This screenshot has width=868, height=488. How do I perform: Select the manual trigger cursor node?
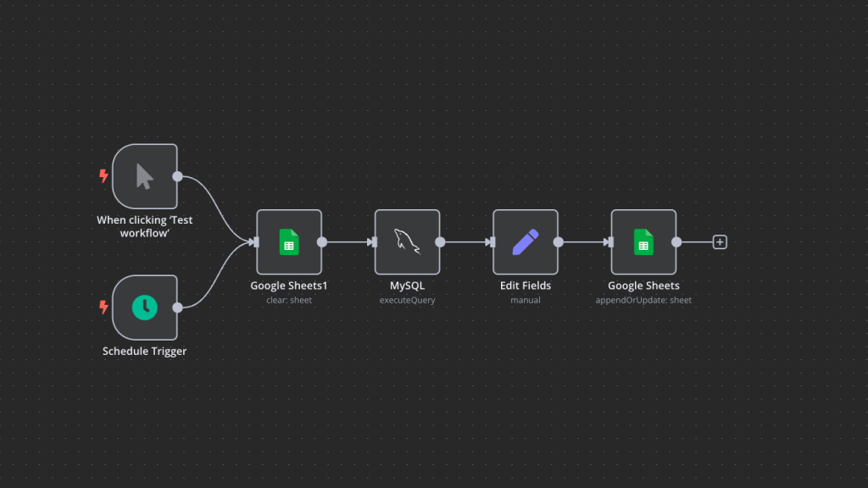coord(145,176)
